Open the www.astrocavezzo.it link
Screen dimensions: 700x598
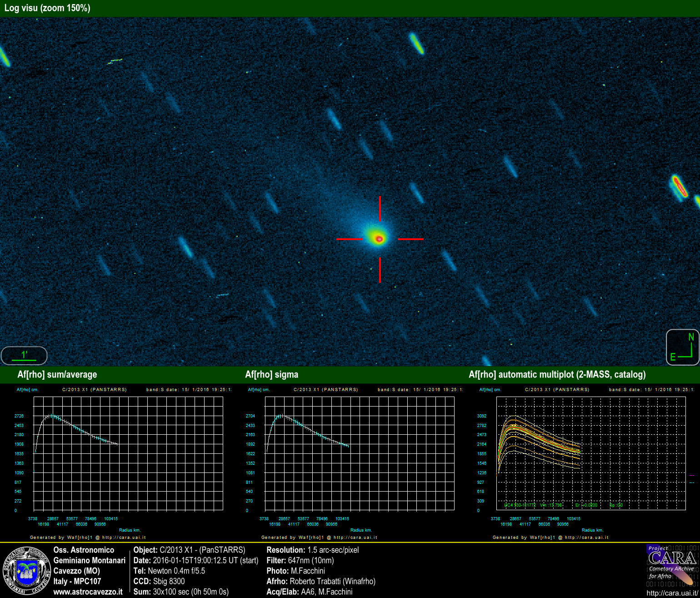[88, 592]
